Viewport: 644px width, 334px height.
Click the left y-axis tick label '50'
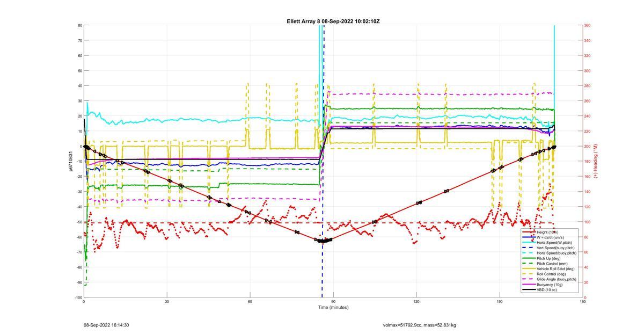tap(79, 70)
